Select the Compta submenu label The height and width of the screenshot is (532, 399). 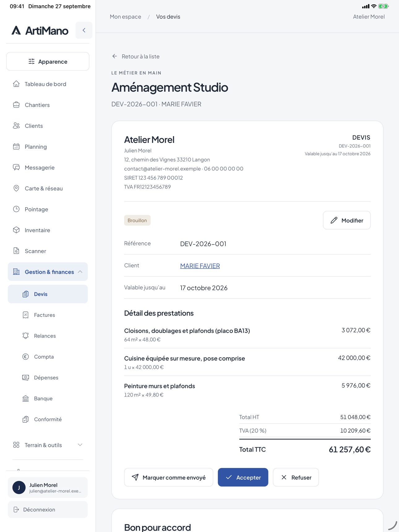[44, 357]
